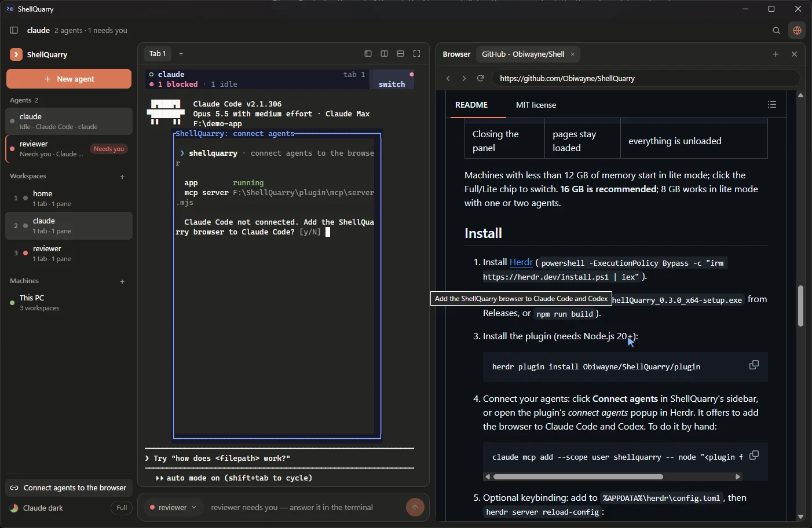Toggle the Full/Lite mode chip

pyautogui.click(x=121, y=508)
